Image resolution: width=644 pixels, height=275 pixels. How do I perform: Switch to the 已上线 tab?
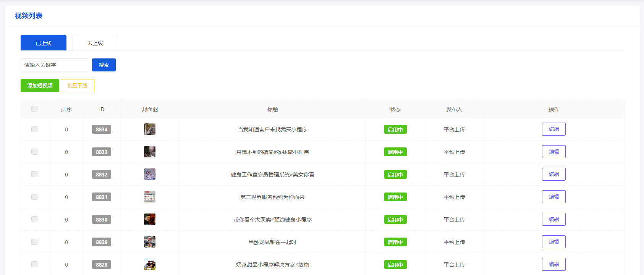tap(44, 43)
